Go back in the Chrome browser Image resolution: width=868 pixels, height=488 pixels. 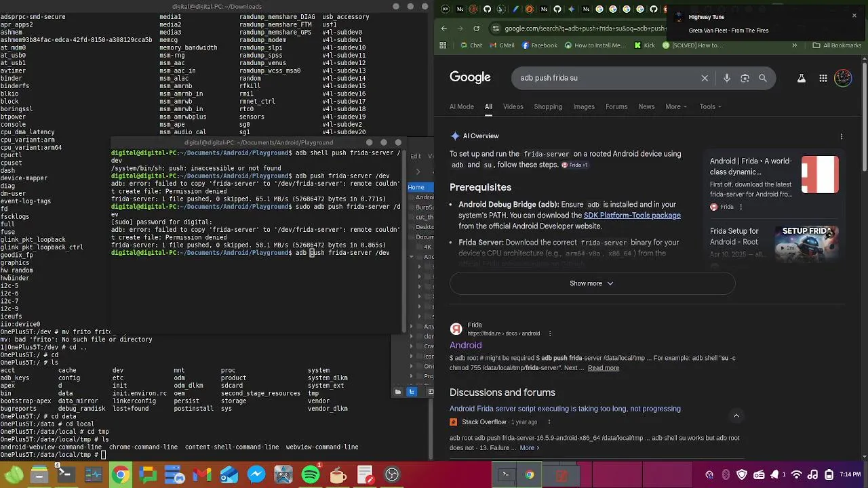coord(444,28)
